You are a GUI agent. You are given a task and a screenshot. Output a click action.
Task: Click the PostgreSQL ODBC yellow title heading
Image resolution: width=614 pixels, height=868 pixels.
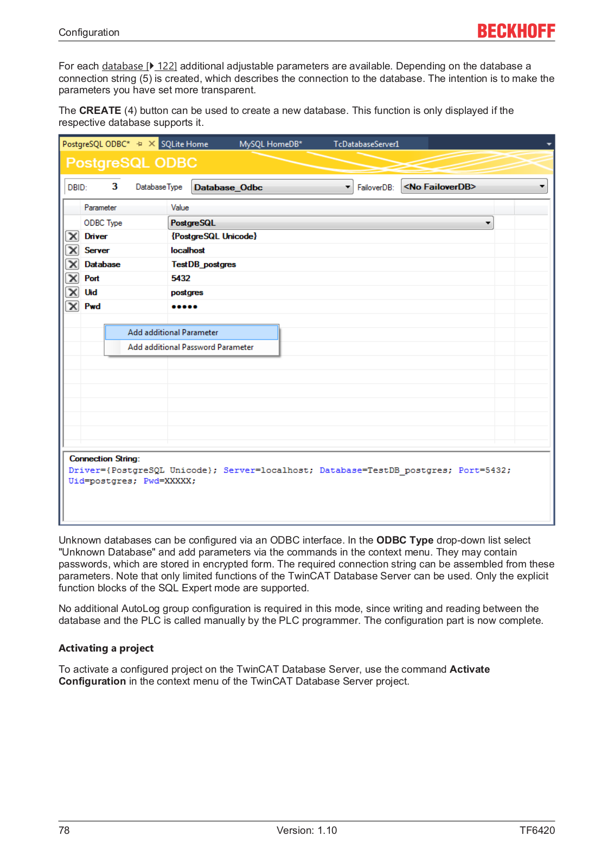(131, 163)
